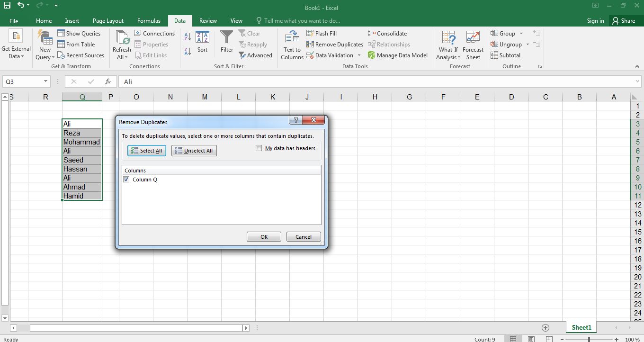Toggle My data has headers checkbox
Screen dimensions: 644x342
(259, 148)
